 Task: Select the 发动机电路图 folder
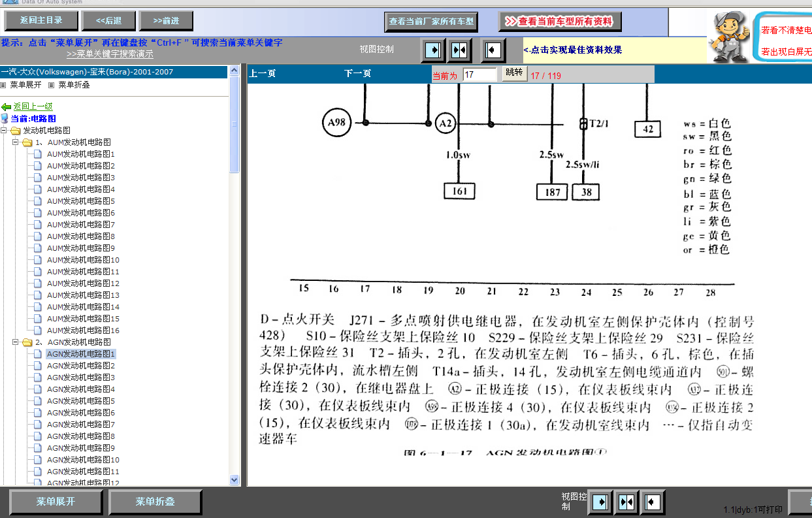point(47,131)
